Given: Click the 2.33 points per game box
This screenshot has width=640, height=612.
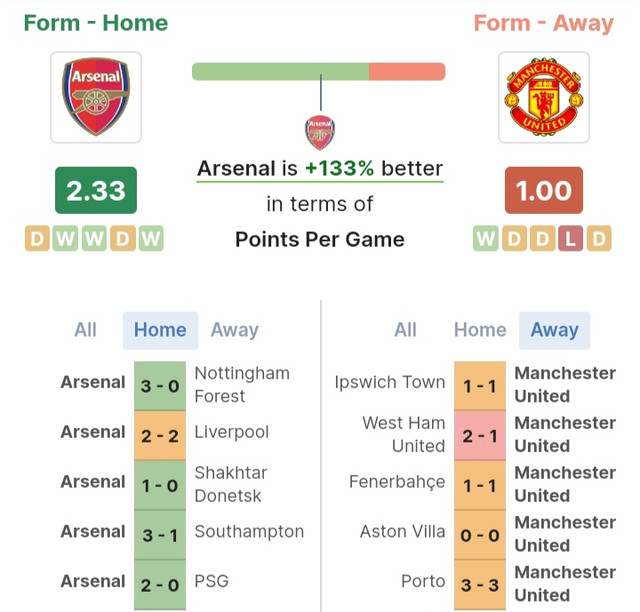Looking at the screenshot, I should point(96,190).
